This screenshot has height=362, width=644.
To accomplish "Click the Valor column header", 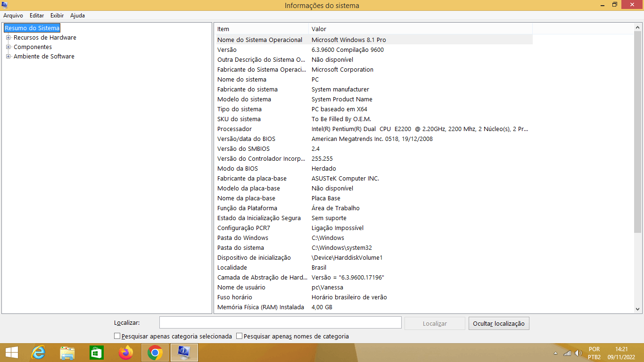I will click(x=421, y=29).
